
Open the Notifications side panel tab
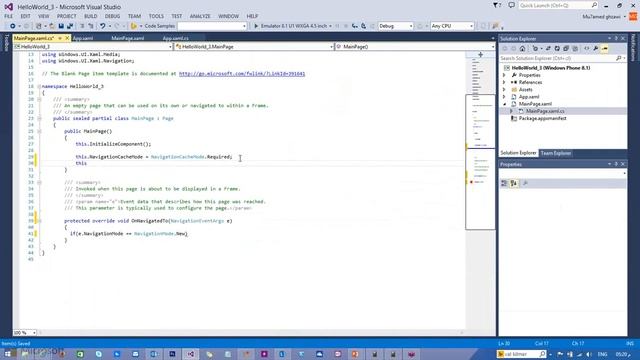(633, 47)
